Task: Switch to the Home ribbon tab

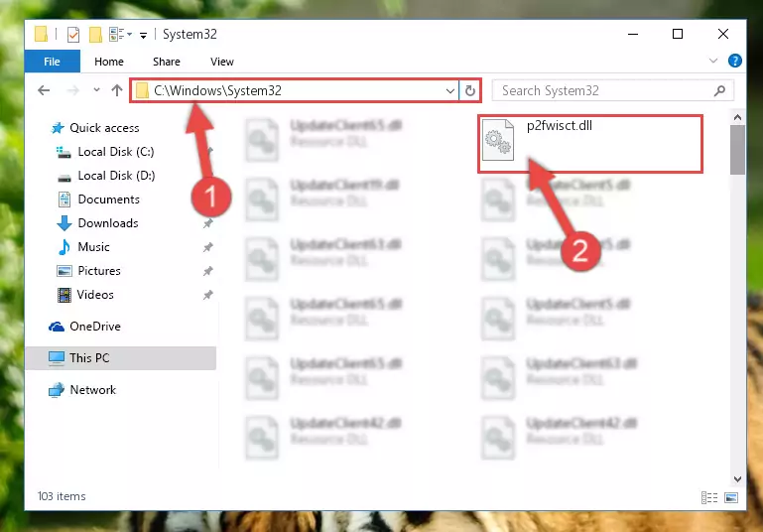Action: click(x=109, y=62)
